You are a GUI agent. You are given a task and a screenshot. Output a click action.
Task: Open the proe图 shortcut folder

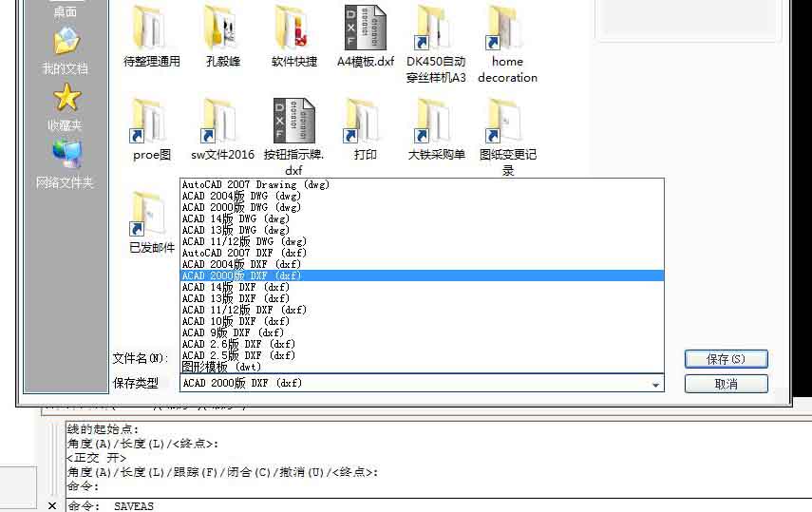151,122
